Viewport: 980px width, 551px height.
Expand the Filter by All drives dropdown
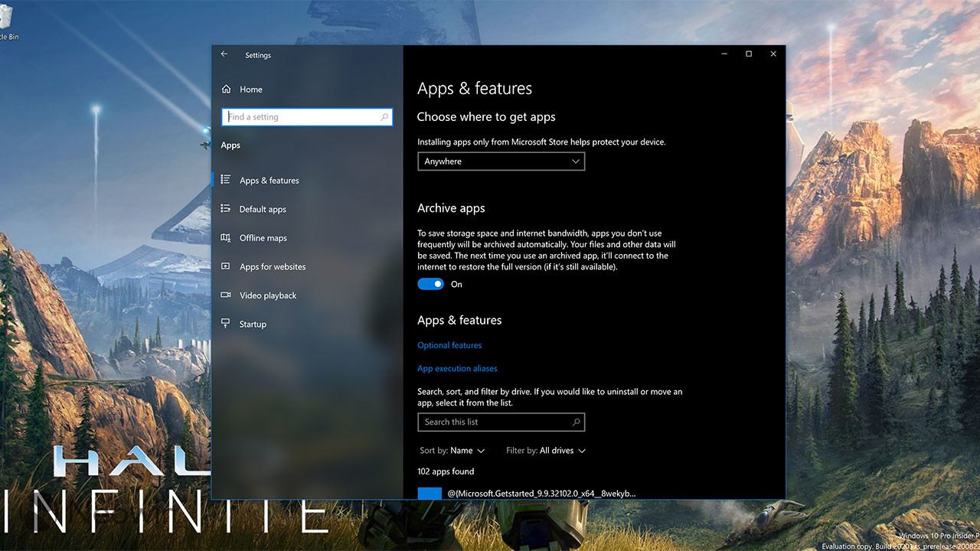tap(546, 451)
